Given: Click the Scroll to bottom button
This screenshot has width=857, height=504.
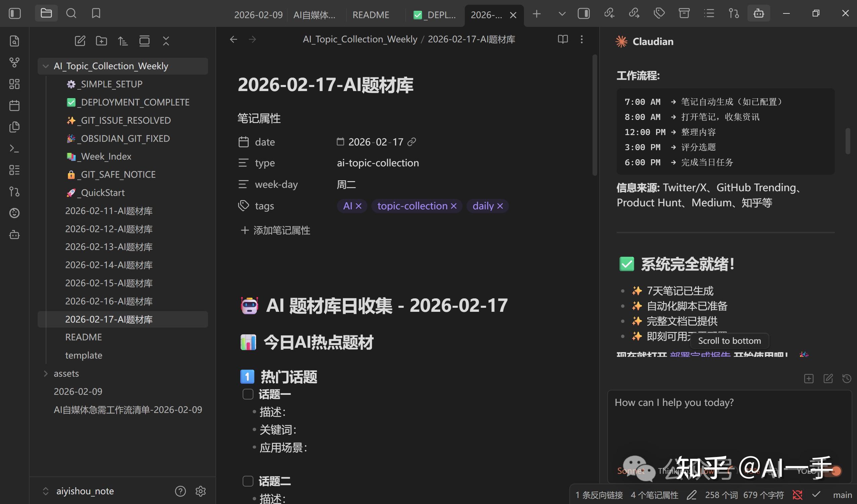Looking at the screenshot, I should (x=730, y=341).
